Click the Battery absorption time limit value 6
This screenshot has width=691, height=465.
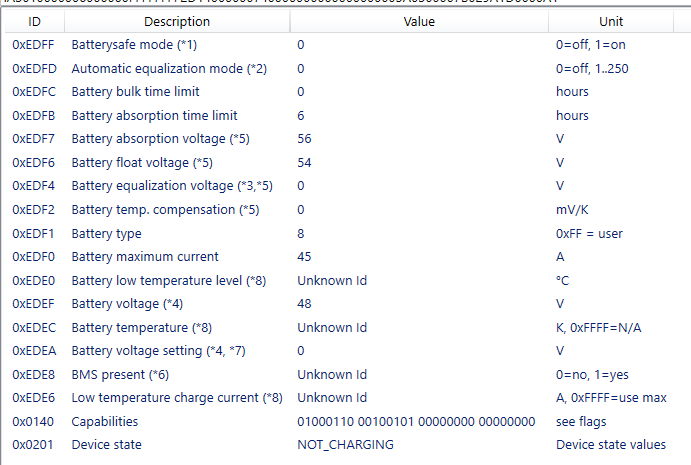click(301, 116)
